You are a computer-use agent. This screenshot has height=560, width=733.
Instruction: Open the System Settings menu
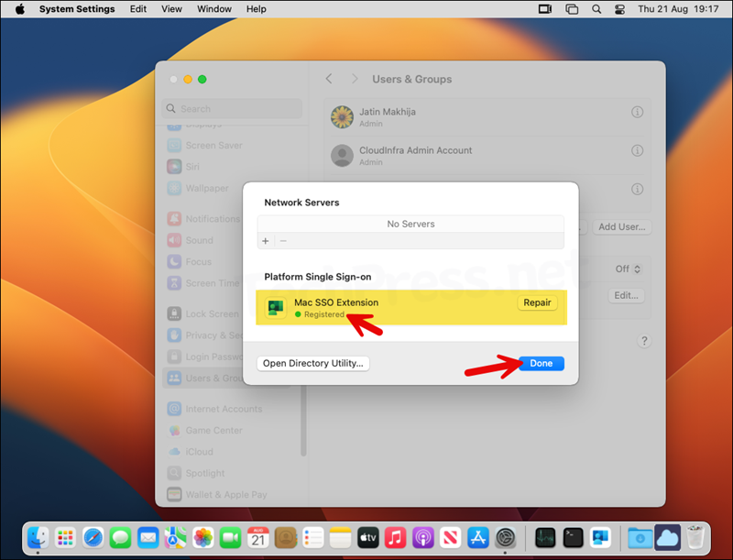click(x=77, y=9)
